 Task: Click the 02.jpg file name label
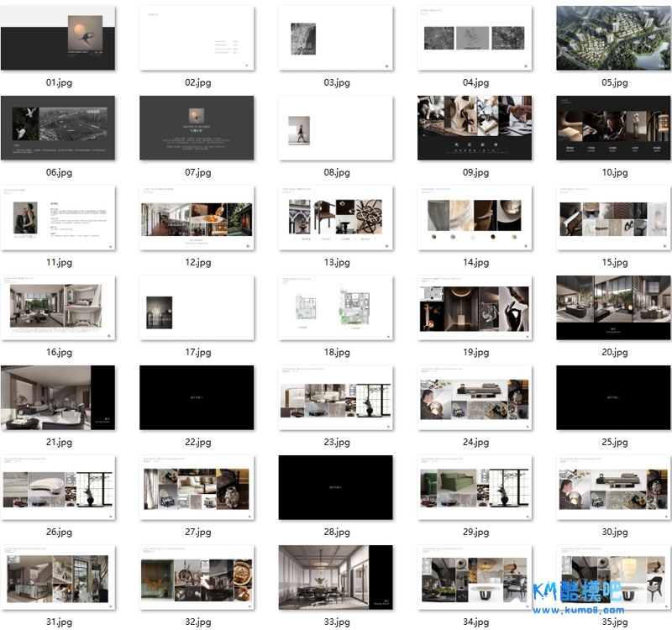click(197, 83)
